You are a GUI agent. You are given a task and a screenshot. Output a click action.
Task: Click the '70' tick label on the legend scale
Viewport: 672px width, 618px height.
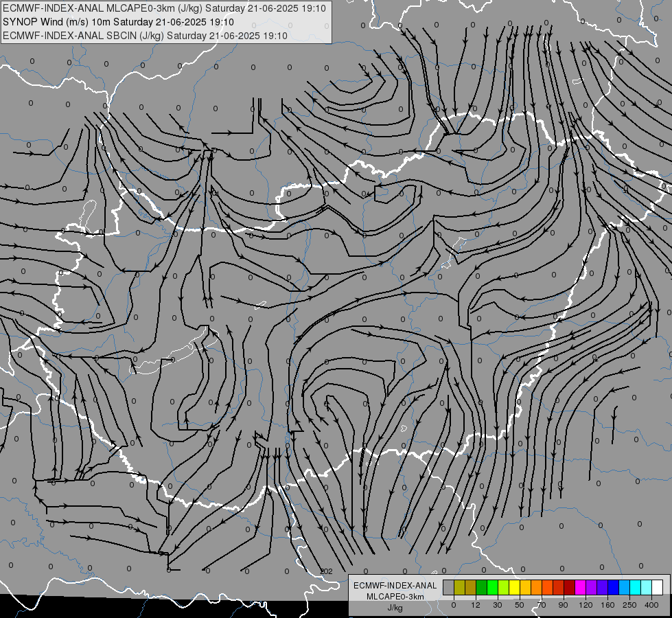tap(542, 605)
